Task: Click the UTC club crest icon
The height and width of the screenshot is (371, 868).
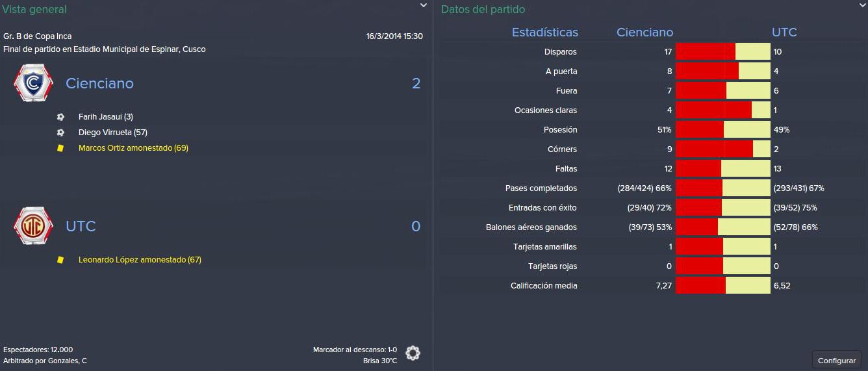Action: [x=33, y=226]
